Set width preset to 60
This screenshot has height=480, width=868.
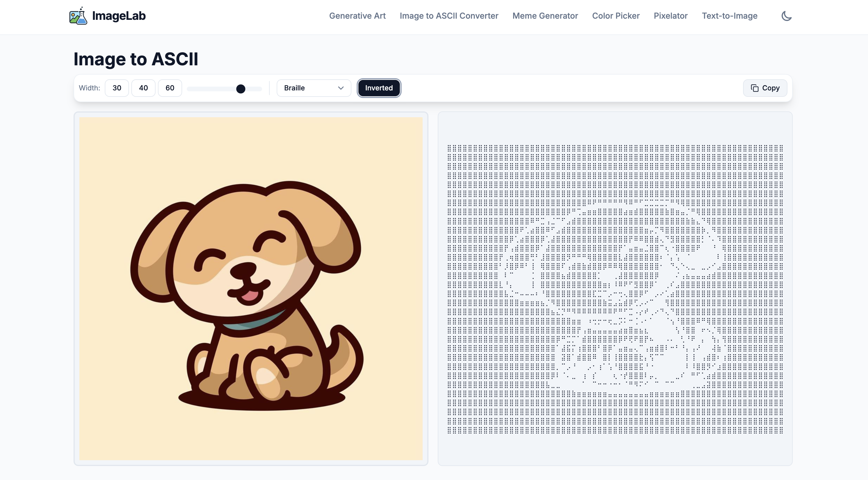[170, 88]
